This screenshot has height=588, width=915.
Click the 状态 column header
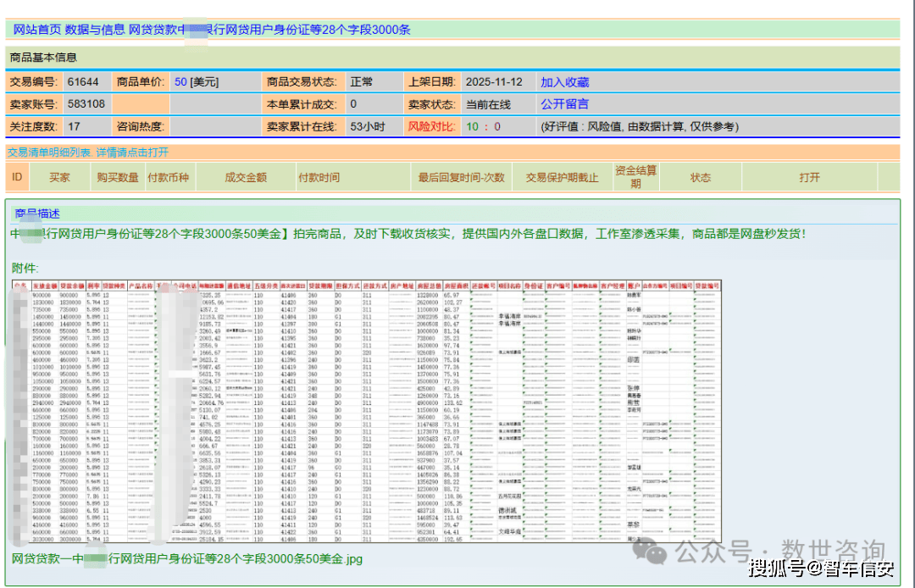pyautogui.click(x=700, y=177)
